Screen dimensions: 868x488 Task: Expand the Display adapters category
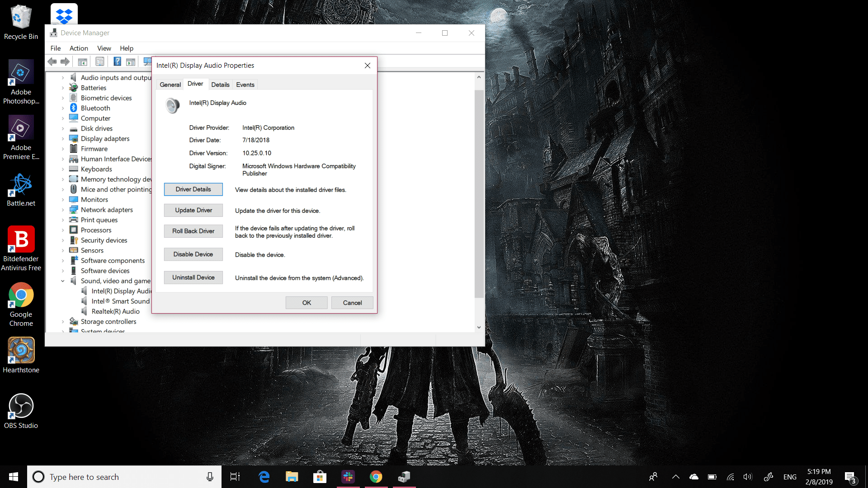pyautogui.click(x=63, y=138)
